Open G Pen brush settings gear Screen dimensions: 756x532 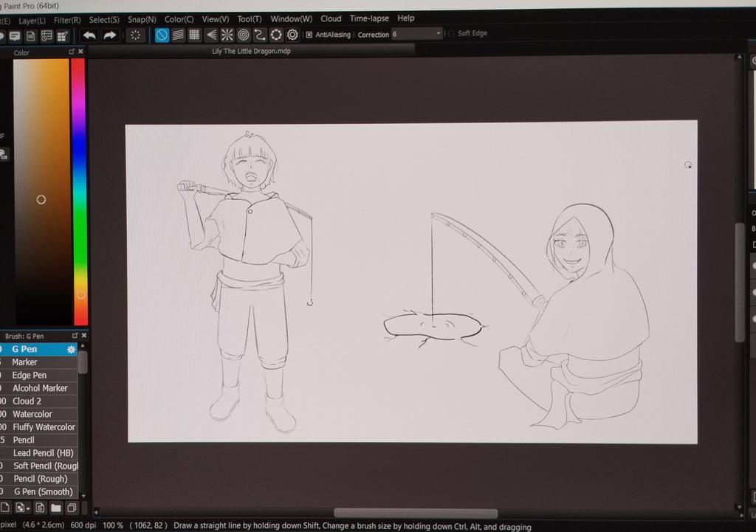[x=72, y=349]
